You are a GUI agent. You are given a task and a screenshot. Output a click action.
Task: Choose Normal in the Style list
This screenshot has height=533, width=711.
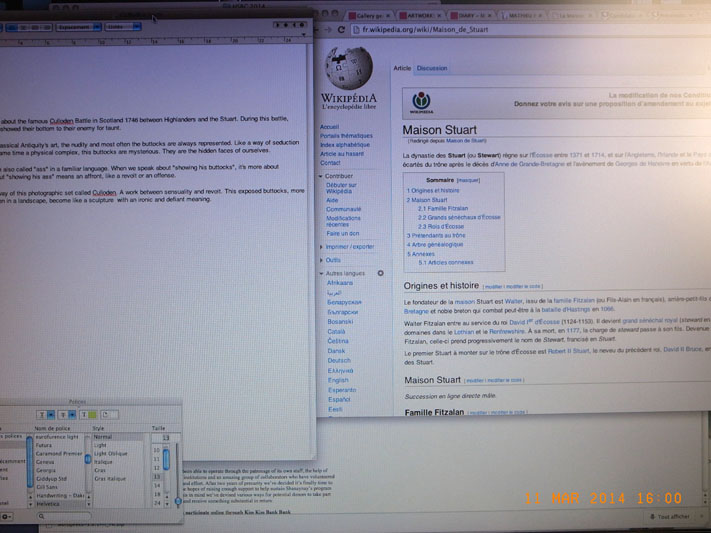pos(103,437)
